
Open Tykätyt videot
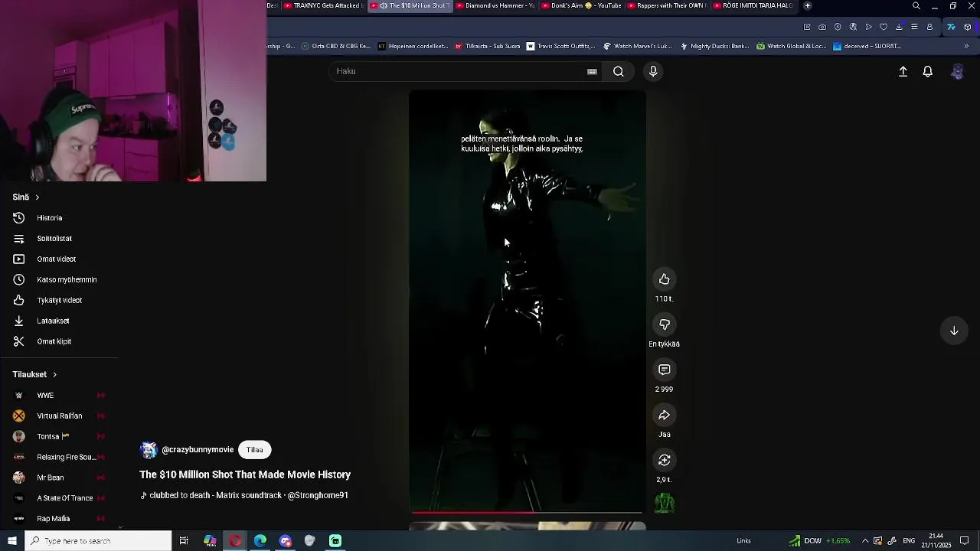pos(59,301)
